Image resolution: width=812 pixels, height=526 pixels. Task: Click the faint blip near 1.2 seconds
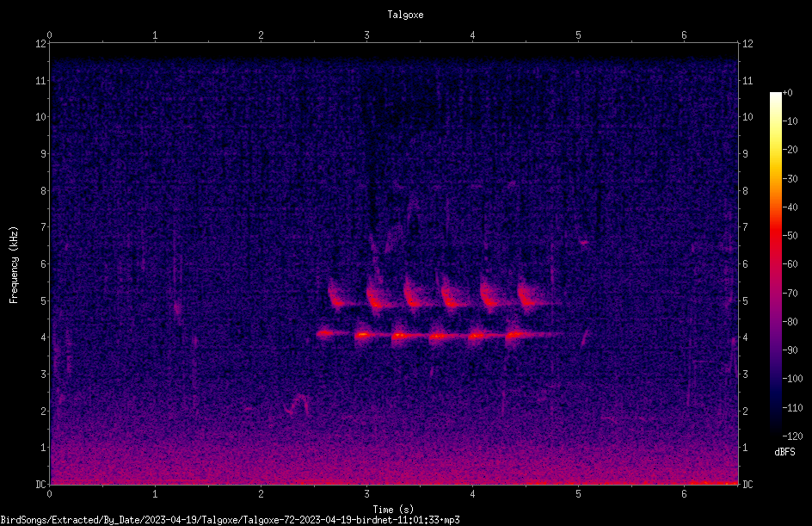177,308
